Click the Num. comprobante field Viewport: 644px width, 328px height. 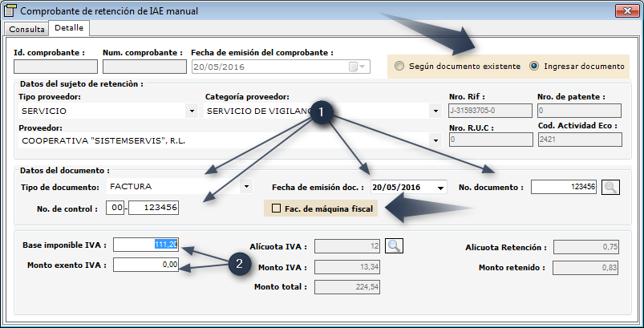144,67
